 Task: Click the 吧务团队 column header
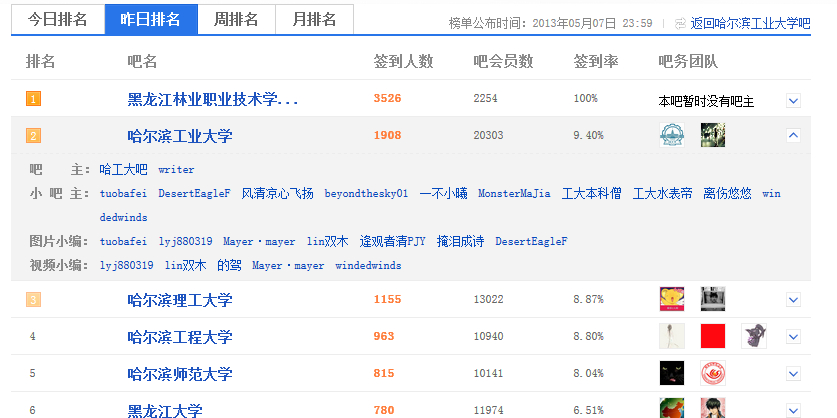coord(688,62)
